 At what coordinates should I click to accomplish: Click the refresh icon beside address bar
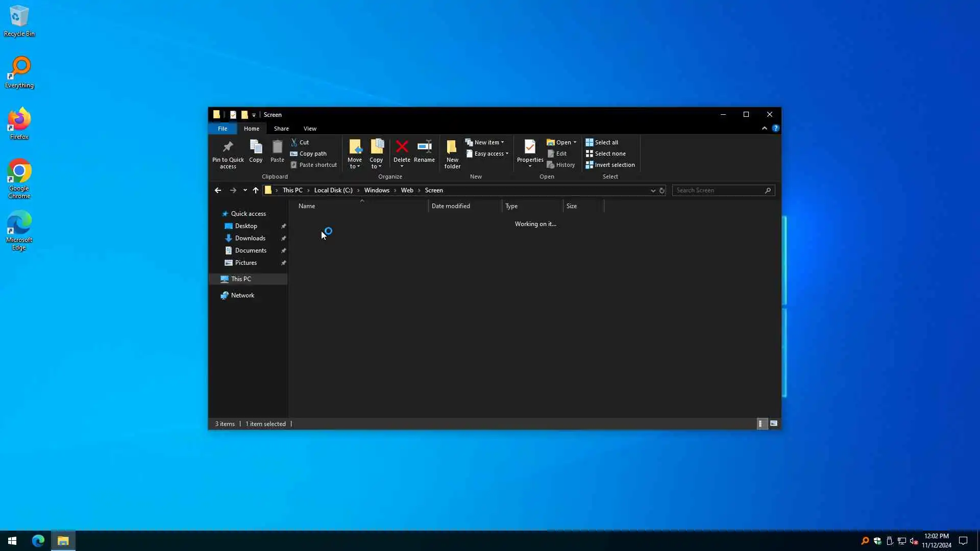point(662,190)
